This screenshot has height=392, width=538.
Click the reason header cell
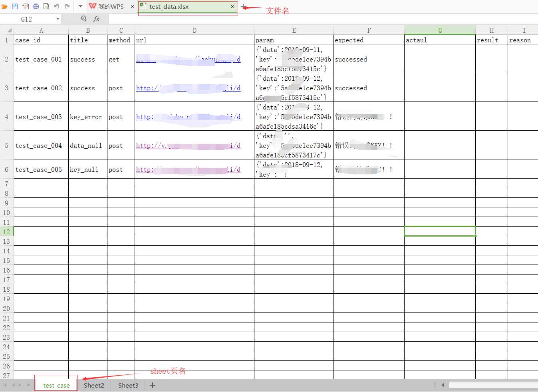pyautogui.click(x=523, y=40)
